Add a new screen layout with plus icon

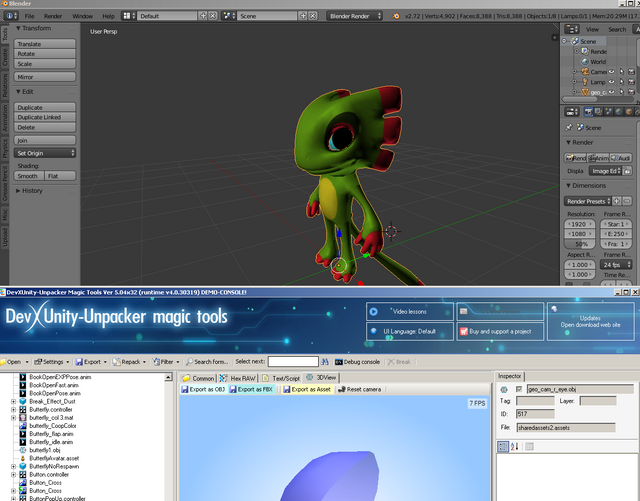(x=203, y=16)
